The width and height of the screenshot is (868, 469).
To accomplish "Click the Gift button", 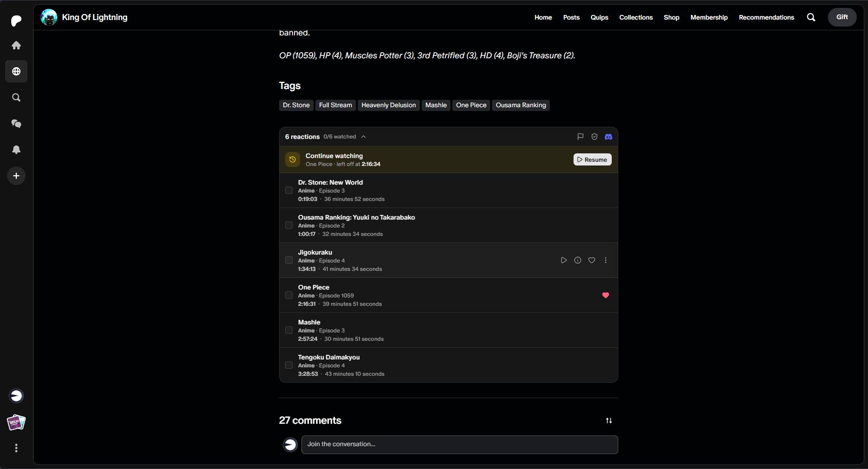I will pyautogui.click(x=842, y=17).
